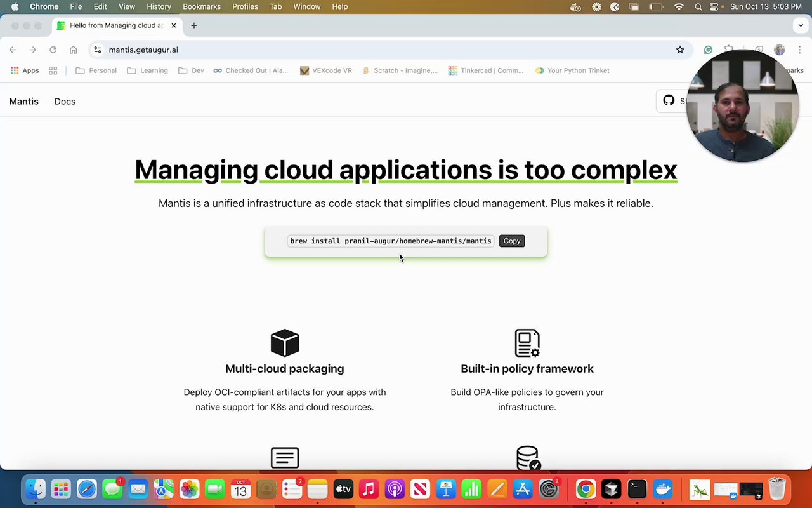
Task: Click the Chrome profile avatar
Action: pos(780,50)
